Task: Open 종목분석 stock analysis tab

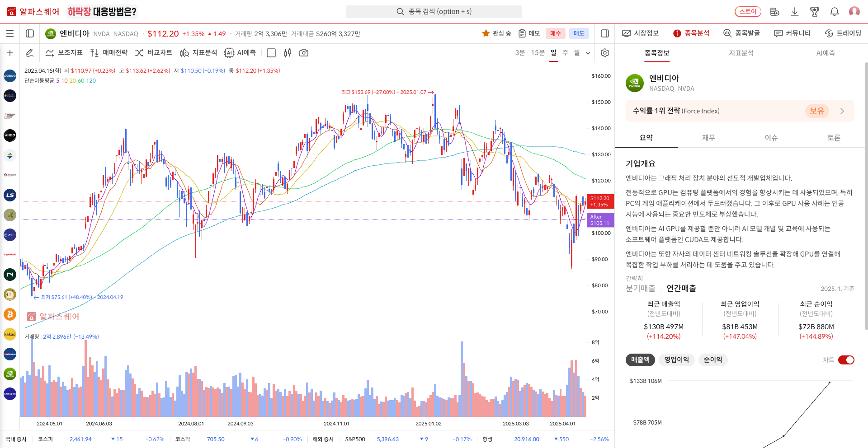Action: click(691, 33)
